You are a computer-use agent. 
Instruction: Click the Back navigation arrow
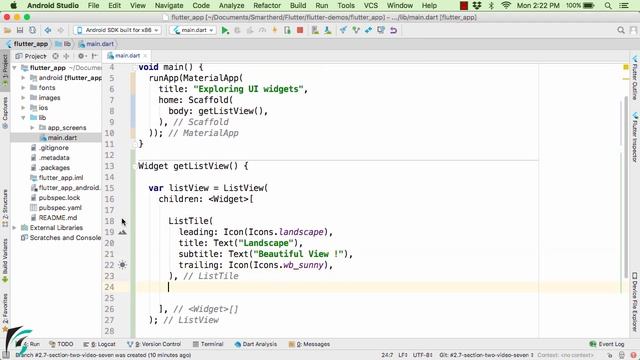point(48,30)
